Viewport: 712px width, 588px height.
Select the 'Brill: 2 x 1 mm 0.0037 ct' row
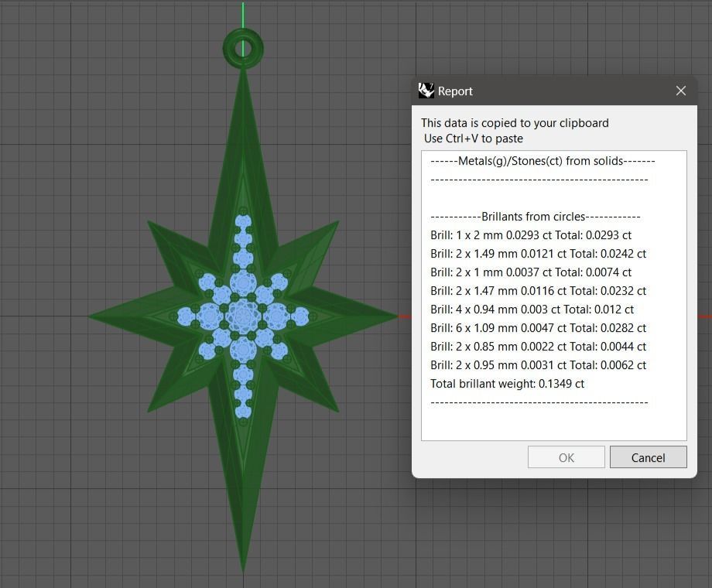click(x=531, y=272)
